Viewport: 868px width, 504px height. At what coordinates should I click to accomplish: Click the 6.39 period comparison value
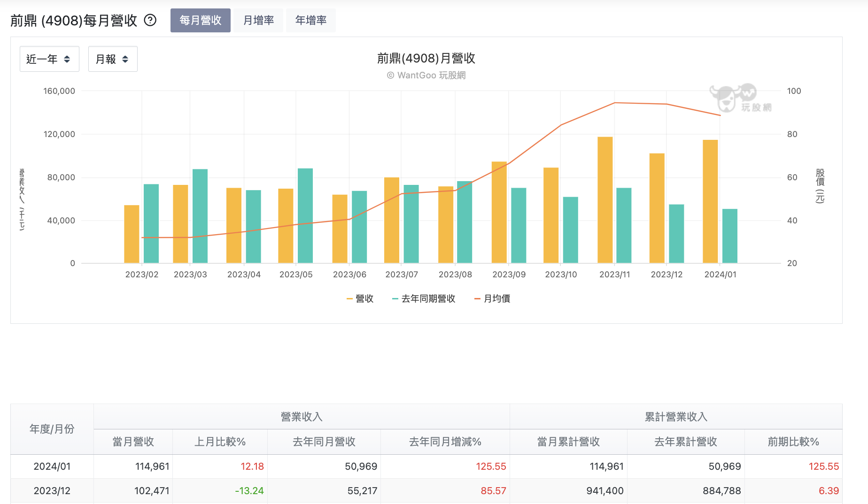pyautogui.click(x=829, y=491)
